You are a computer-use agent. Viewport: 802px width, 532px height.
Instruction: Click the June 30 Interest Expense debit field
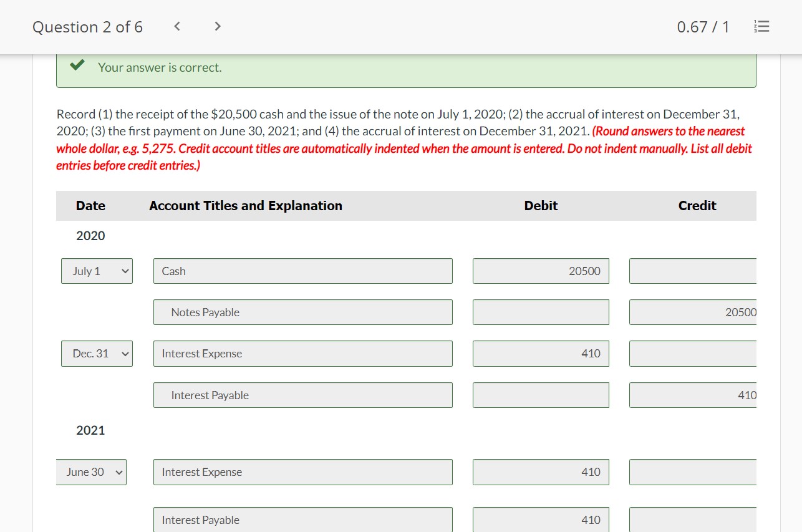(541, 472)
